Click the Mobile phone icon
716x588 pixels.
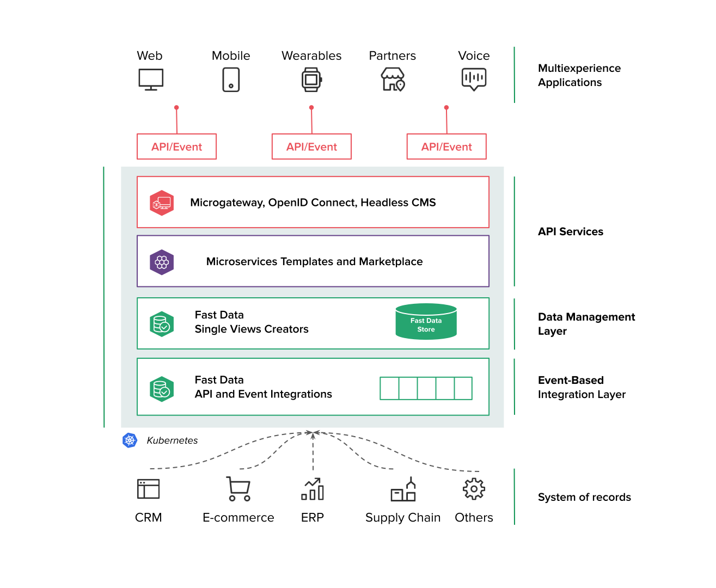click(231, 79)
